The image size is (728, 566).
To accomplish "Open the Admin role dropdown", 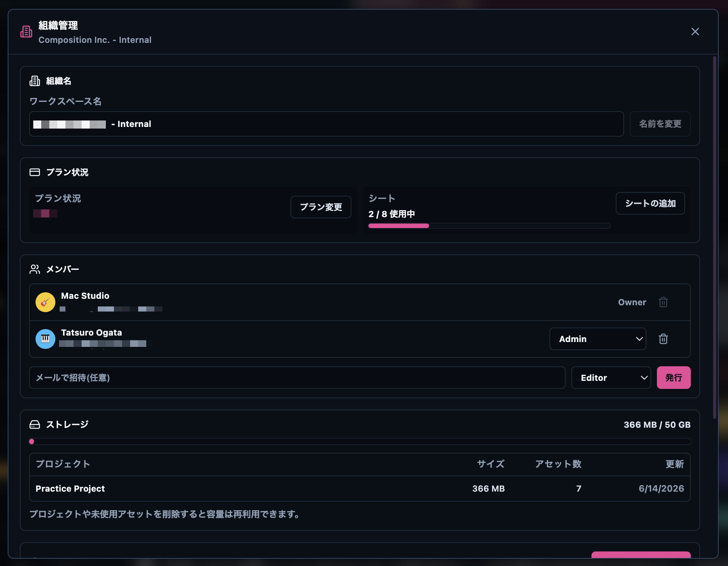I will tap(598, 339).
